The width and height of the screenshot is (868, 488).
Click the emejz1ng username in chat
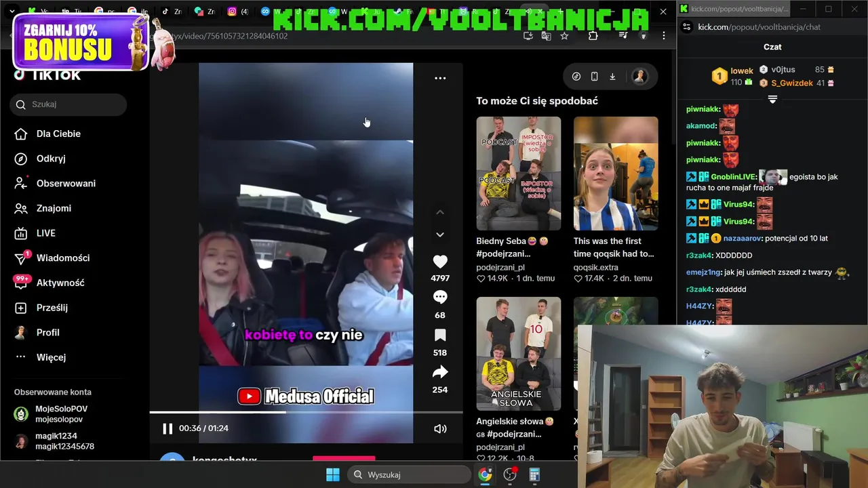point(704,272)
